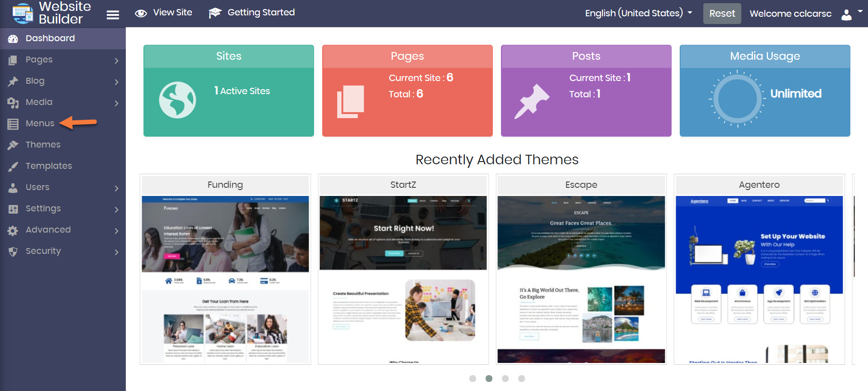Open the English (United States) language dropdown

tap(638, 13)
